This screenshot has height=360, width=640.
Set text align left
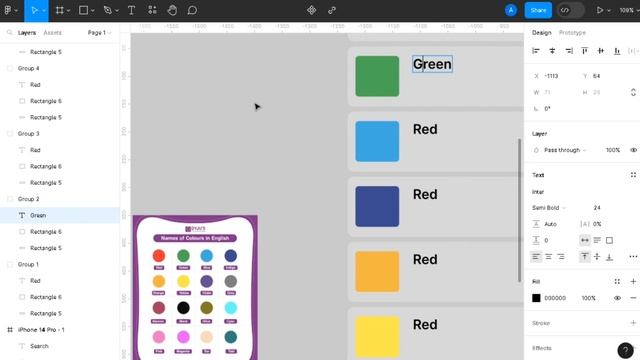pyautogui.click(x=536, y=257)
